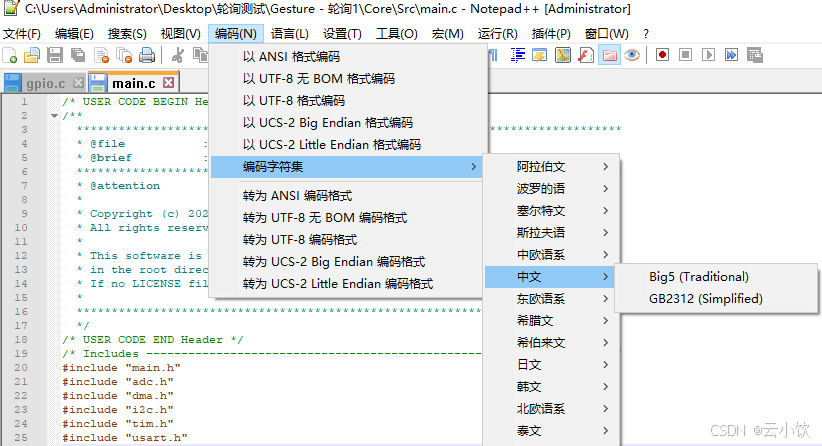The height and width of the screenshot is (446, 822).
Task: Select 转为 UCS-2 Big Endian 编码格式
Action: click(x=346, y=262)
